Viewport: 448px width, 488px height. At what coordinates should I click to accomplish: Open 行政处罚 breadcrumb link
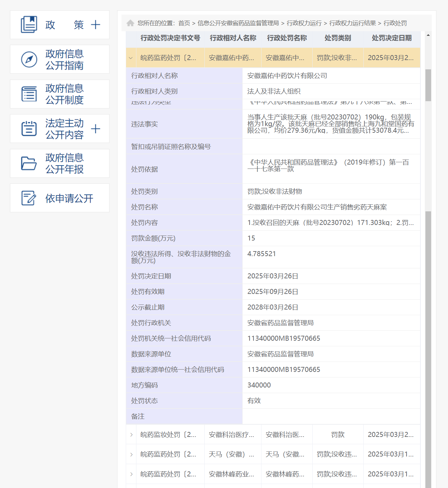pos(395,23)
